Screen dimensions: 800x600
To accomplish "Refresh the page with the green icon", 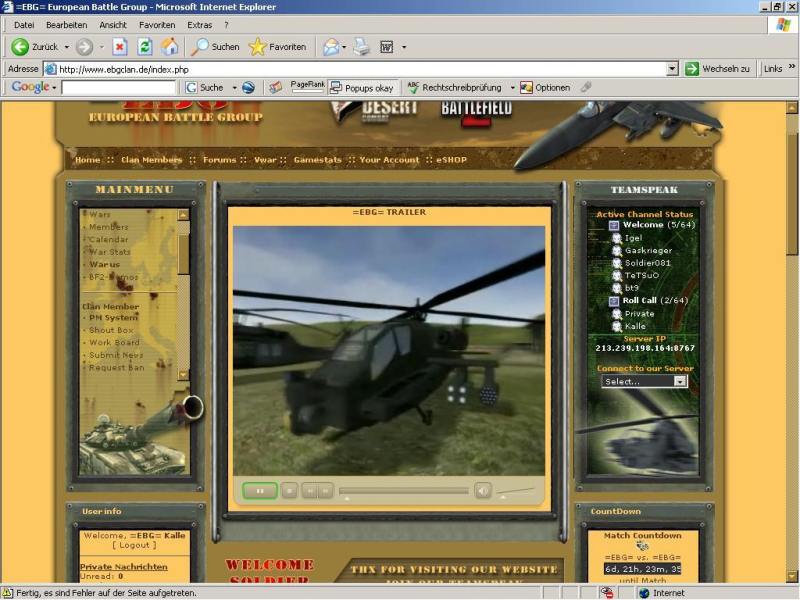I will tap(145, 47).
